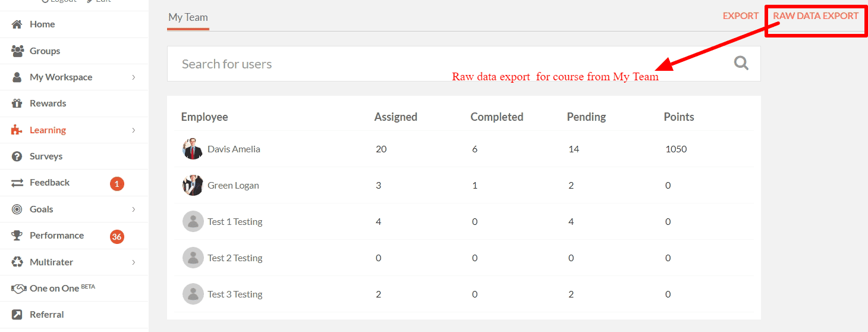Click the search magnifier icon
The width and height of the screenshot is (868, 332).
click(x=741, y=63)
